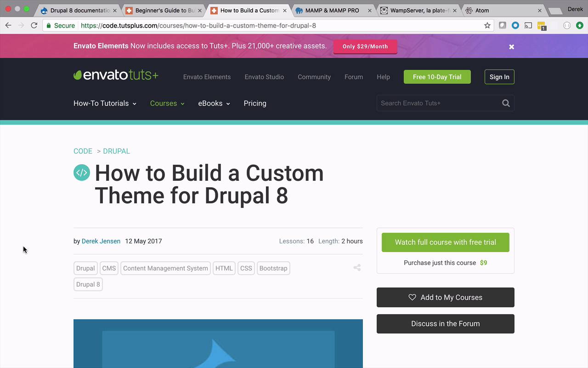Click the blue circular extension icon
The width and height of the screenshot is (588, 368).
click(x=515, y=25)
